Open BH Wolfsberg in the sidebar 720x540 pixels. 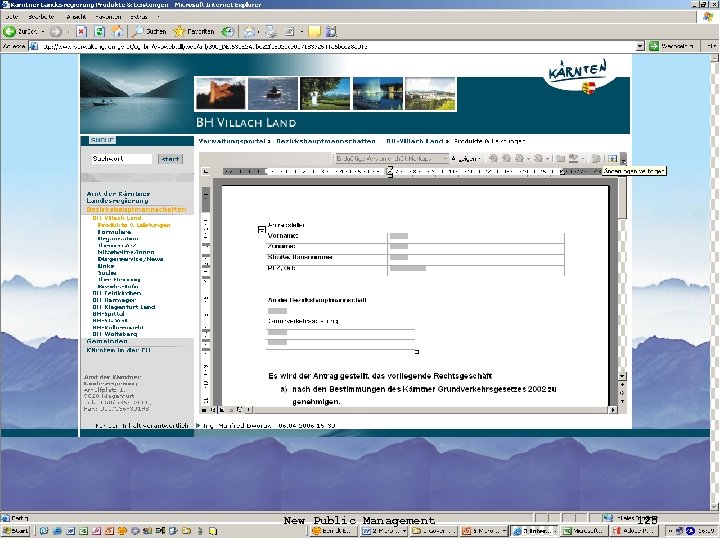pos(114,334)
